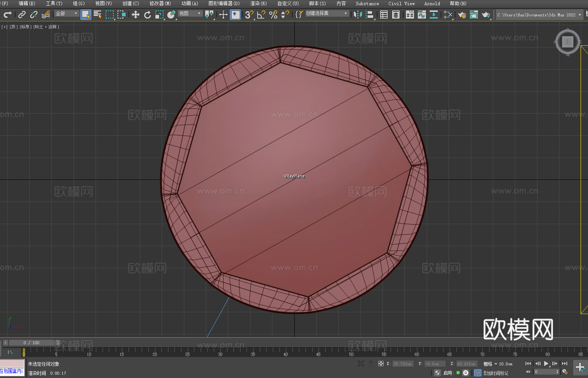Click the Select and Place tool

[x=171, y=14]
